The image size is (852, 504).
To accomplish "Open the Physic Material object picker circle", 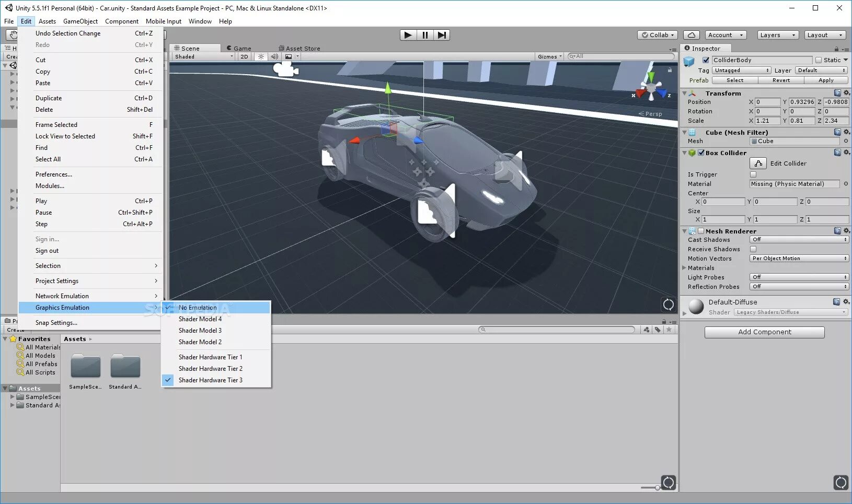I will 846,184.
